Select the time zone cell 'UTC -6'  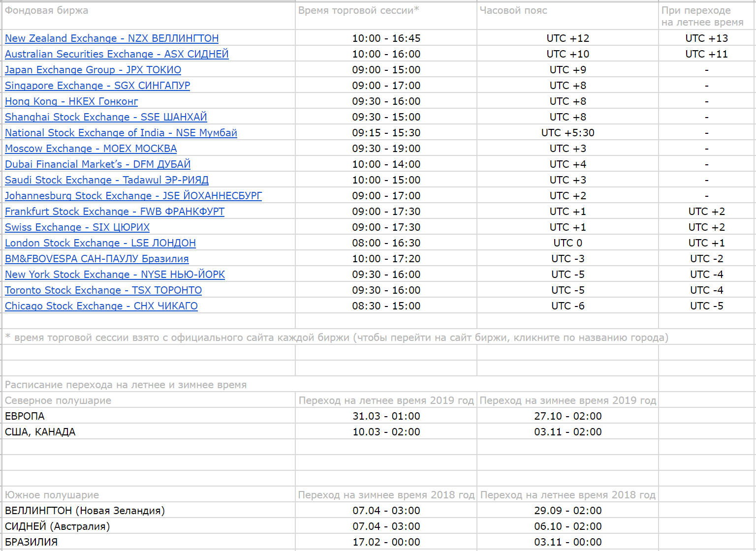(x=568, y=306)
